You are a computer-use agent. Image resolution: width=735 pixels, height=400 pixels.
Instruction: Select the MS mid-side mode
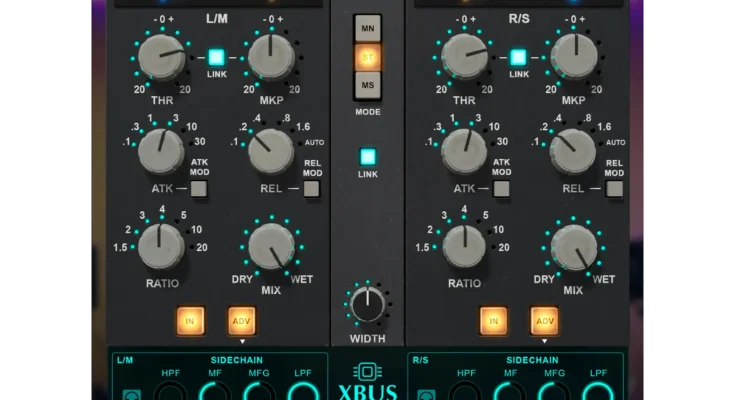point(368,86)
